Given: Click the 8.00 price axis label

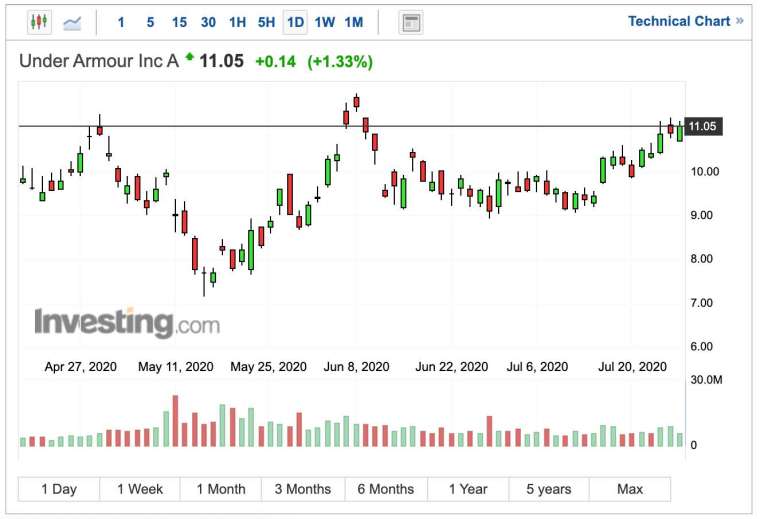Looking at the screenshot, I should pyautogui.click(x=701, y=259).
